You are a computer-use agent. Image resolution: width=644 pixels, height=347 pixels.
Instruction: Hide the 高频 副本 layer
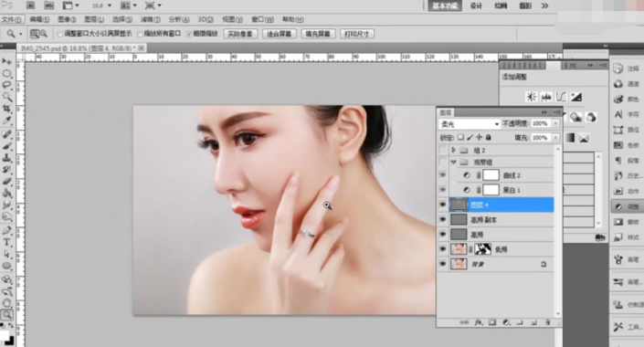[443, 219]
